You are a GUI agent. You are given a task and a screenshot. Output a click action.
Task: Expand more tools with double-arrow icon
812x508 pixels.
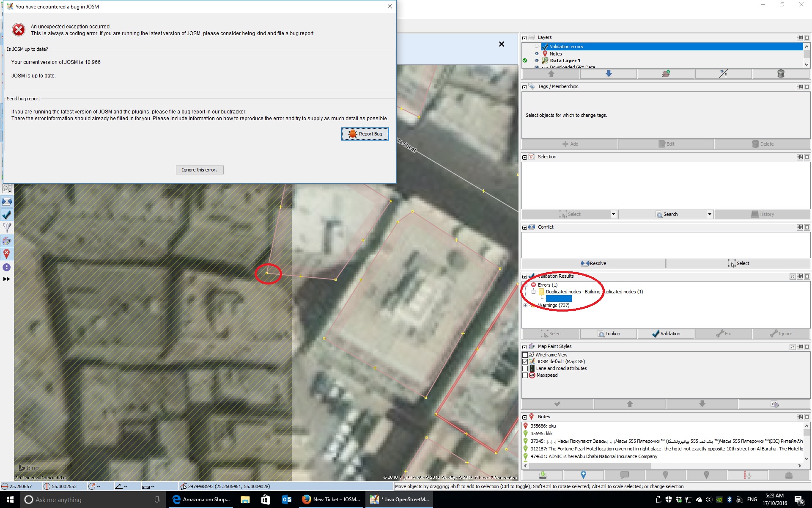click(x=6, y=279)
